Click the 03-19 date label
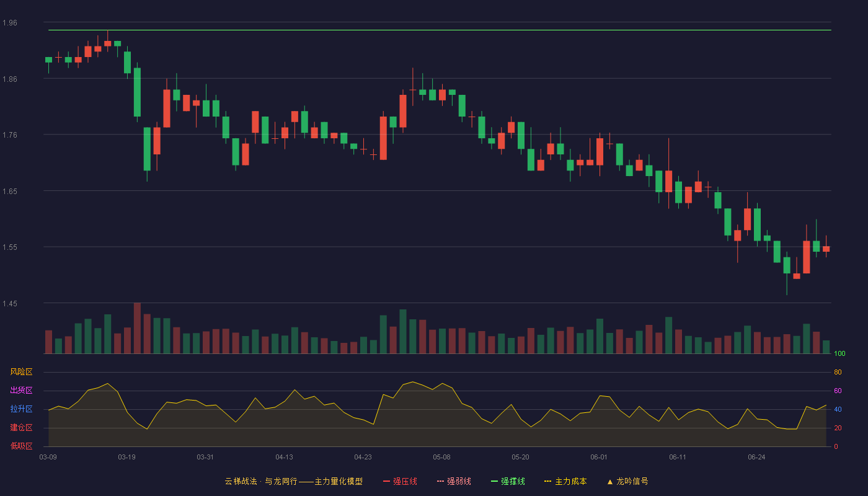The image size is (868, 496). [127, 457]
